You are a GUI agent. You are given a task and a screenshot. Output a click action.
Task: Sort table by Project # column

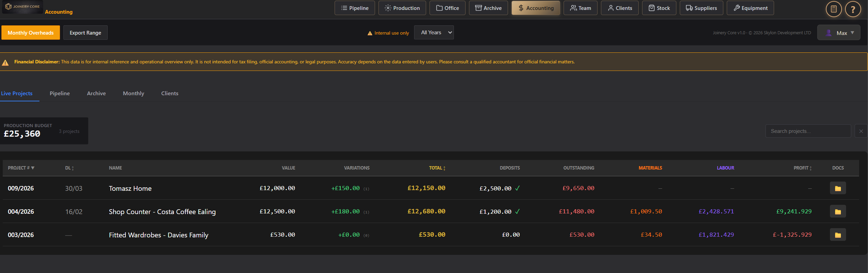point(21,168)
